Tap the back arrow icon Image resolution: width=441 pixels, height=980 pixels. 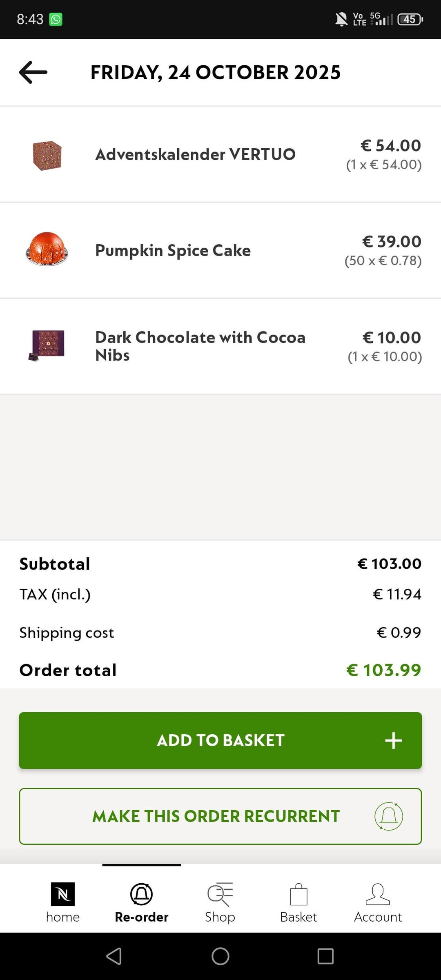(x=33, y=72)
